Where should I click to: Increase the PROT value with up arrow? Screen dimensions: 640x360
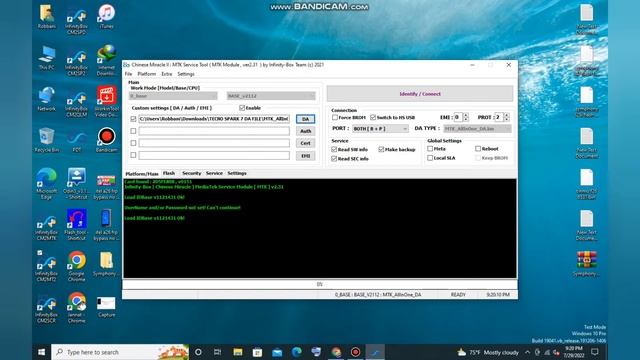[507, 115]
